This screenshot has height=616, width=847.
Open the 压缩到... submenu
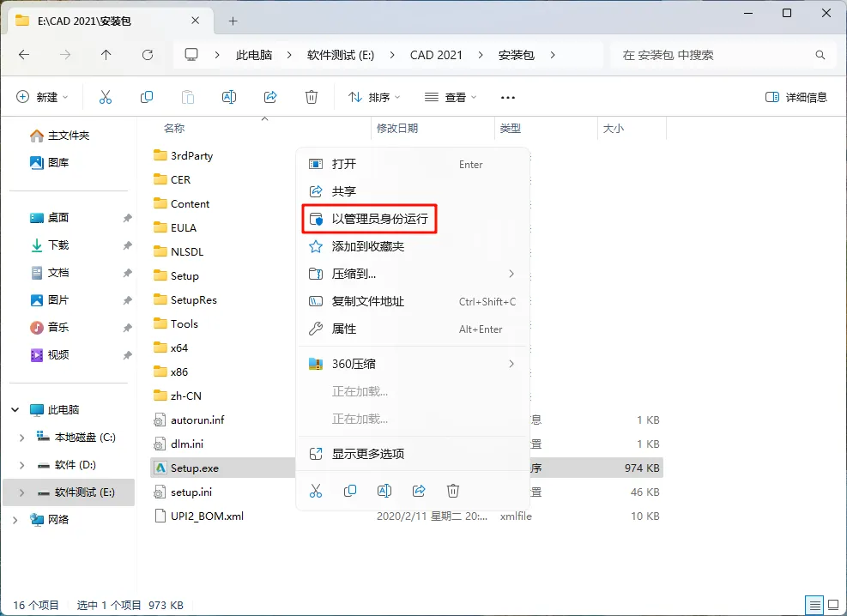click(x=414, y=274)
